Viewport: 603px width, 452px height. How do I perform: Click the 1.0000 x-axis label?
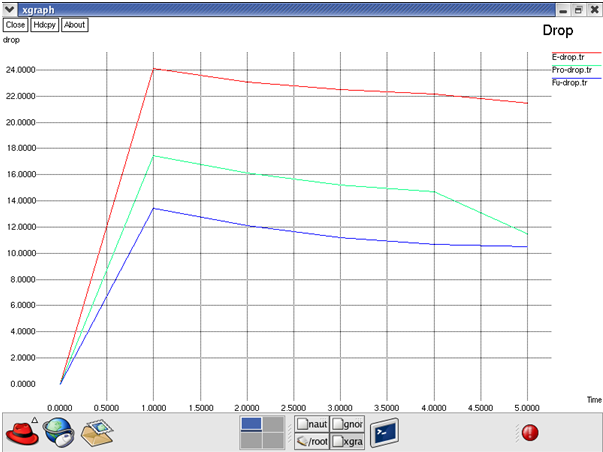[x=154, y=408]
